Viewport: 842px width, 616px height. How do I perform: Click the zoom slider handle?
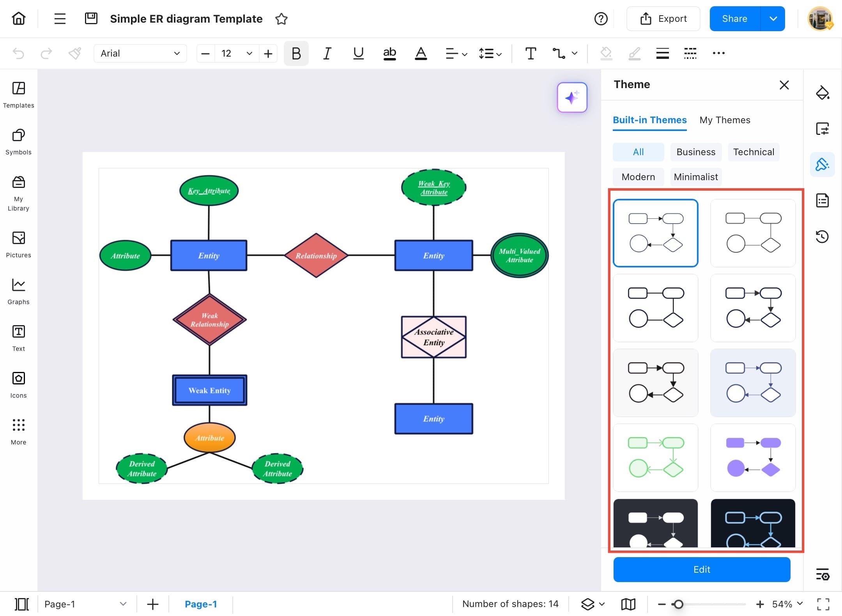[x=678, y=604]
